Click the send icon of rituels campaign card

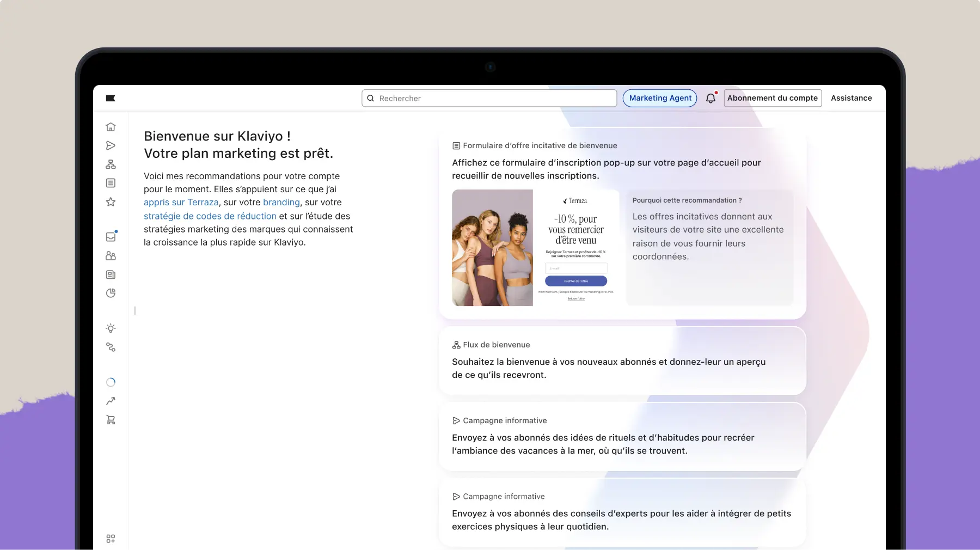pos(456,420)
